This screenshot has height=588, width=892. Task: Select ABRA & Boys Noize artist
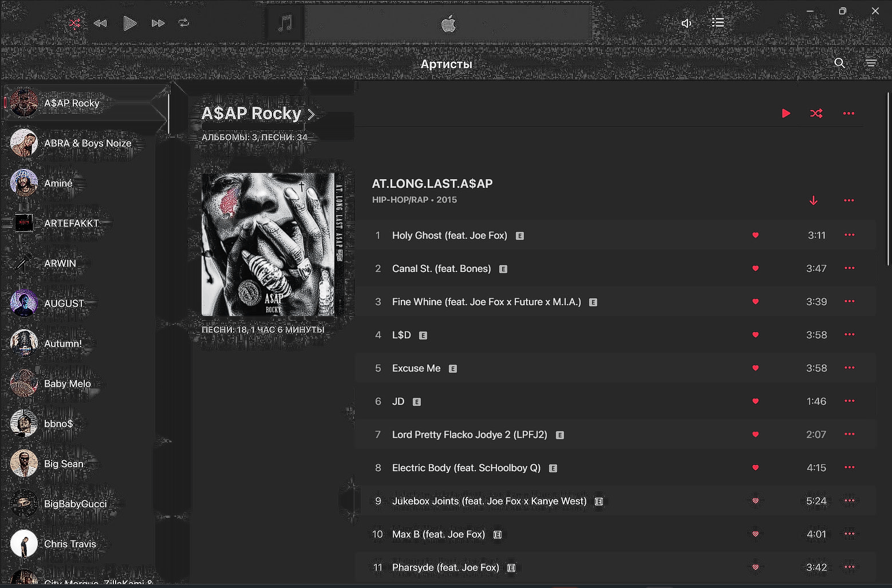tap(85, 143)
